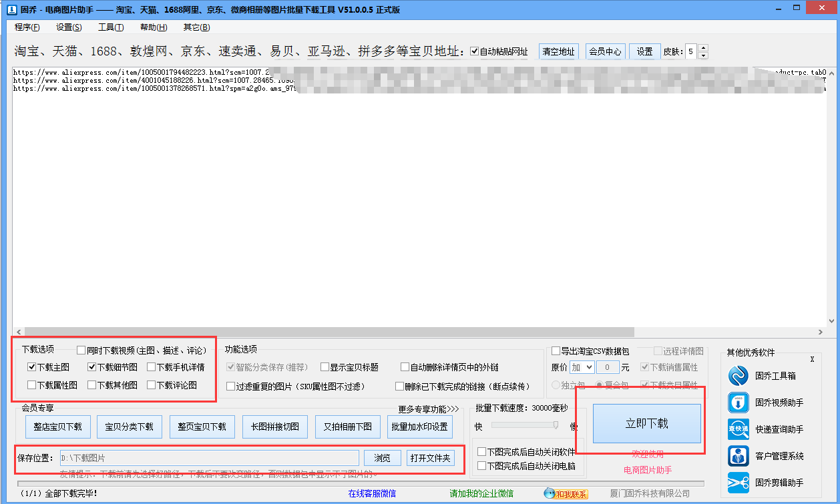The height and width of the screenshot is (504, 840).
Task: Enable the 下载属性图 checkbox
Action: pos(32,385)
